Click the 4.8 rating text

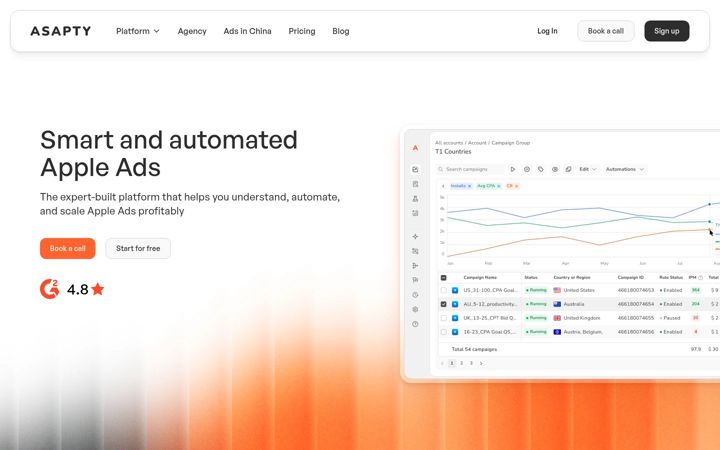[x=78, y=289]
